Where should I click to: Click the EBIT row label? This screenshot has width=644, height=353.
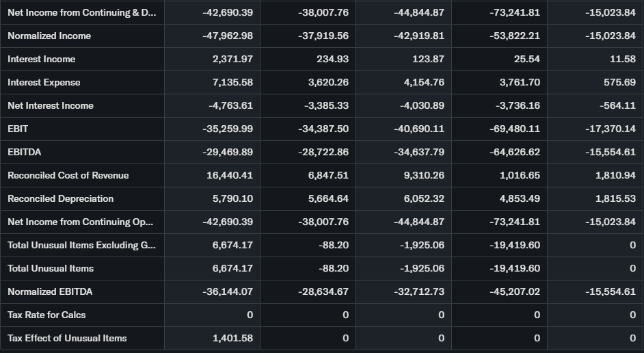pyautogui.click(x=18, y=129)
